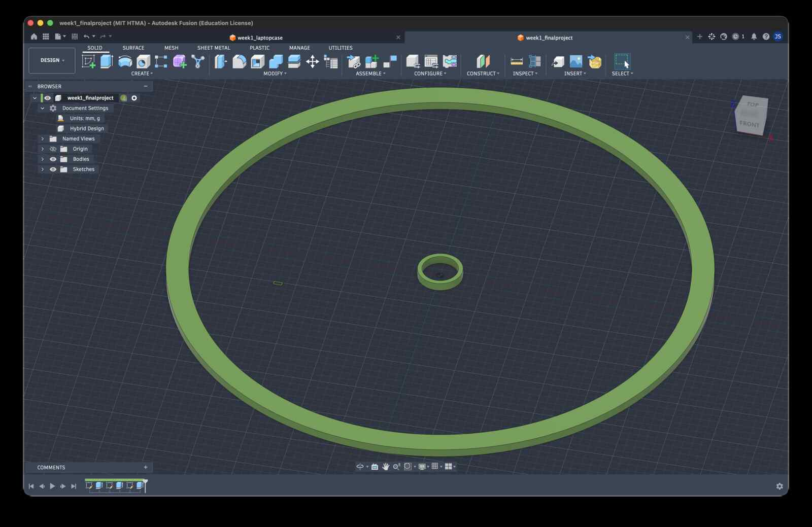
Task: Open the INSPECT dropdown menu
Action: click(x=525, y=74)
